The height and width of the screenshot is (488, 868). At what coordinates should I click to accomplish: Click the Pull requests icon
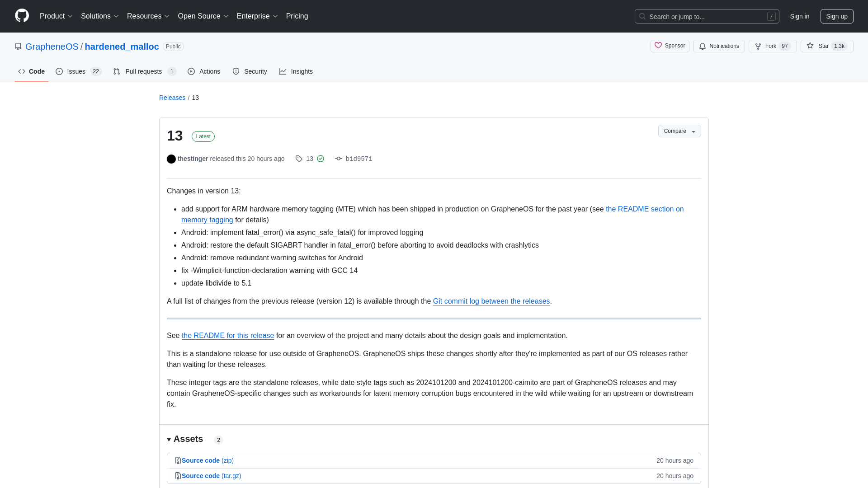(x=117, y=71)
